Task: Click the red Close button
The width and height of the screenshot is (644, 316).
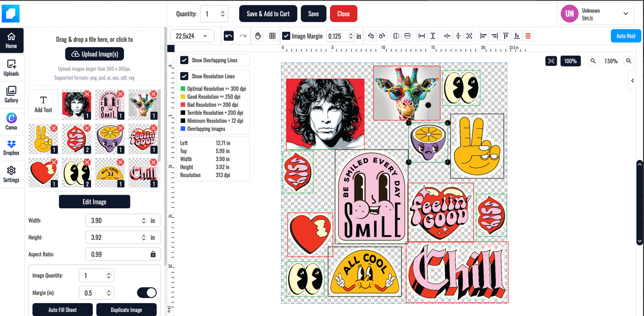Action: [343, 14]
